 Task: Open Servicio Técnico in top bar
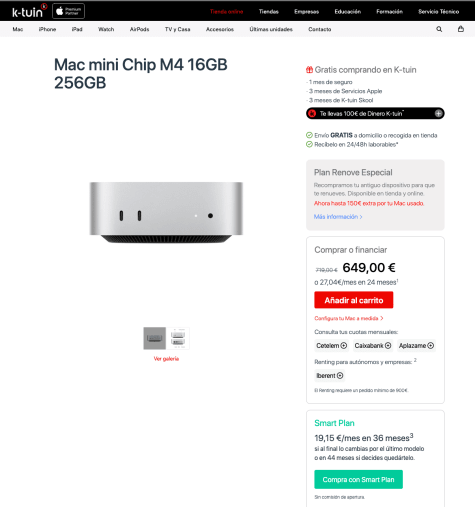[438, 12]
